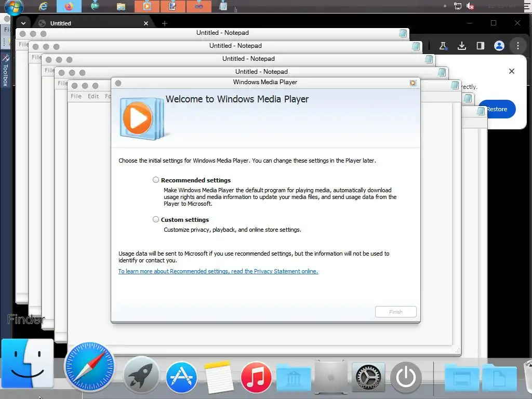532x399 pixels.
Task: Dismiss the restore popup with X
Action: click(512, 71)
